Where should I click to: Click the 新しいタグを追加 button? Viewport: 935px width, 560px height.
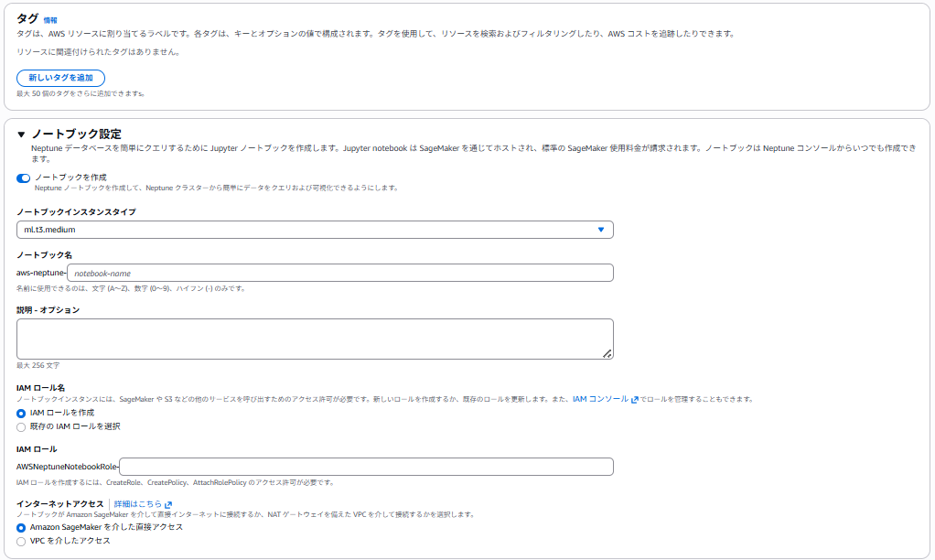pos(60,78)
